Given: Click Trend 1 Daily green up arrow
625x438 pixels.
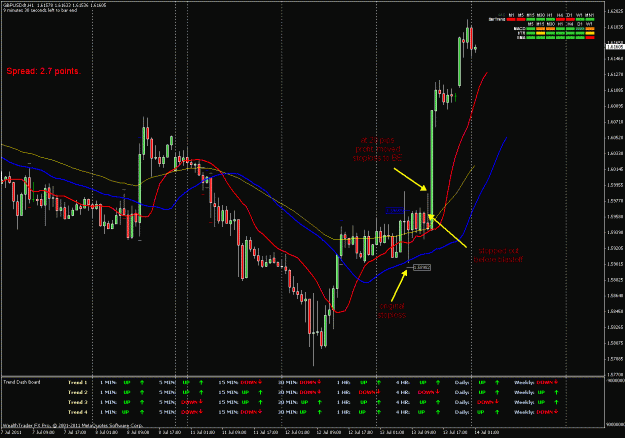Looking at the screenshot, I should 497,382.
